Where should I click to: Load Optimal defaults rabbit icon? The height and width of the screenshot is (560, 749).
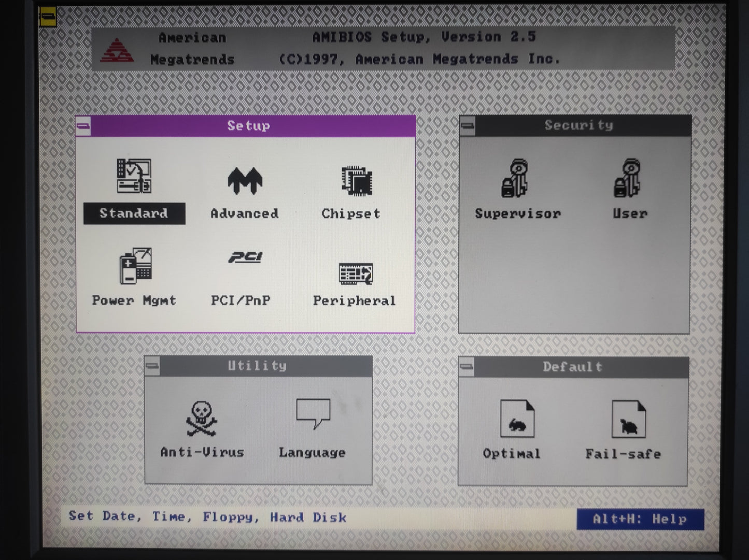pos(517,420)
